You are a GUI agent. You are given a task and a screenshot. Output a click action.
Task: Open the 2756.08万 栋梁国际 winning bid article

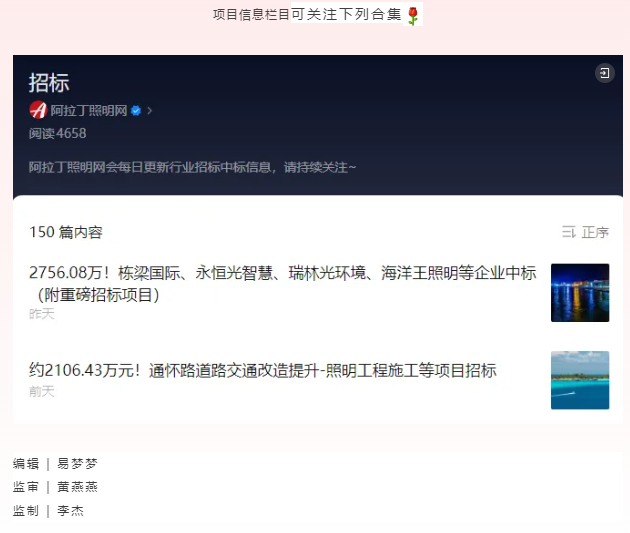tap(282, 283)
